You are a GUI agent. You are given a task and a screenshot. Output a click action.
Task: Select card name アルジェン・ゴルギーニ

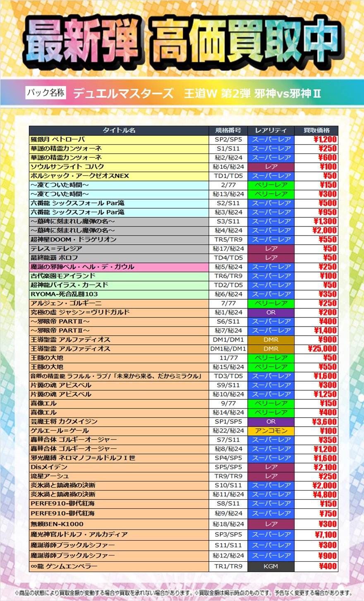click(66, 303)
